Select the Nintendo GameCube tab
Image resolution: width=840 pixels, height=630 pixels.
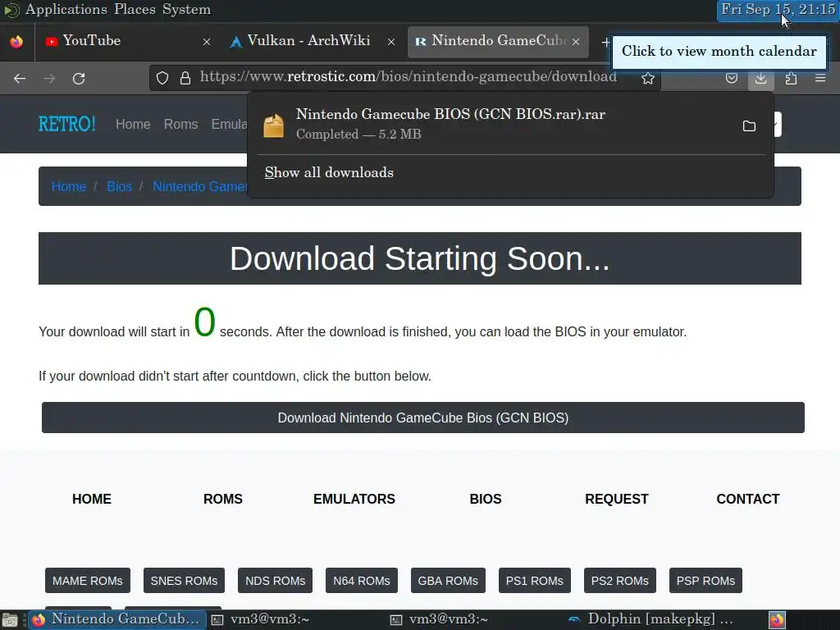(497, 41)
